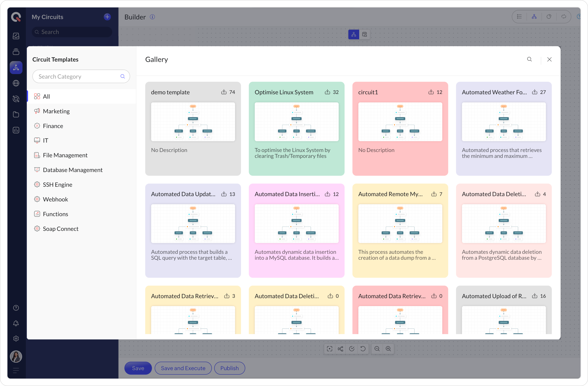Select the Marketing category

click(56, 111)
